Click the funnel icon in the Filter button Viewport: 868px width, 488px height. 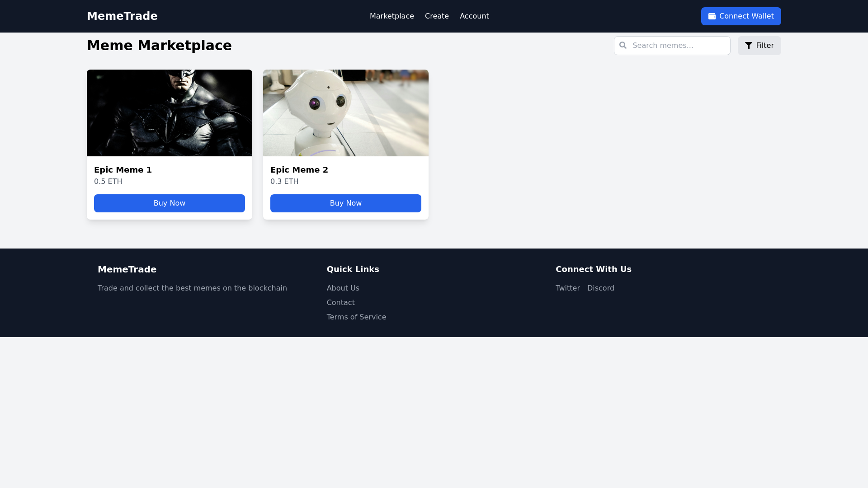pos(749,46)
